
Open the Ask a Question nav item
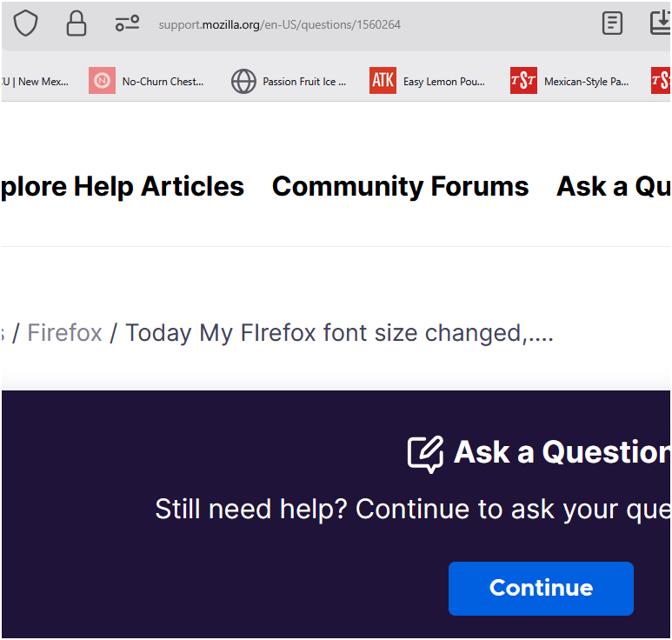pos(613,186)
